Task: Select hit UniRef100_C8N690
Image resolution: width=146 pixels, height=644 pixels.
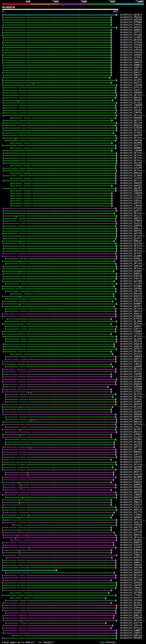Action: (x=131, y=495)
